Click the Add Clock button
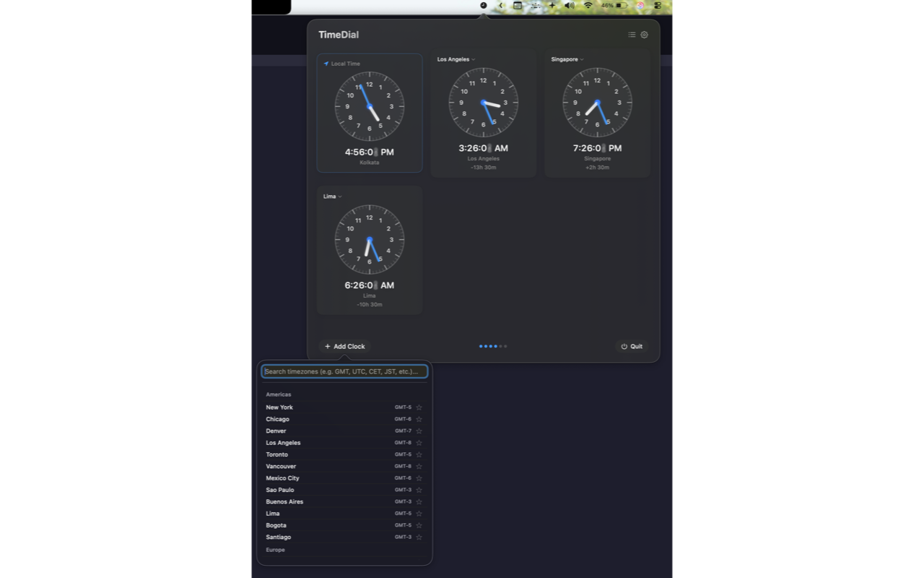924x578 pixels. (x=344, y=346)
